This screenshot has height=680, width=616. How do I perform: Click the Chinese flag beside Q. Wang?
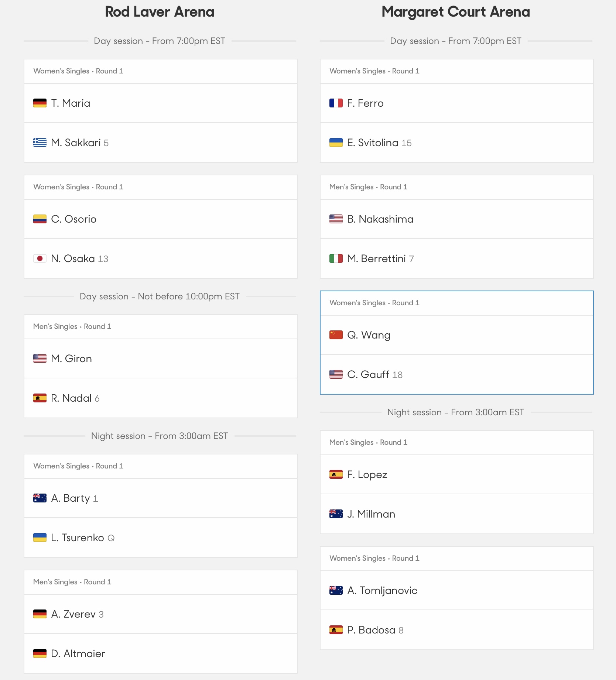pos(336,335)
